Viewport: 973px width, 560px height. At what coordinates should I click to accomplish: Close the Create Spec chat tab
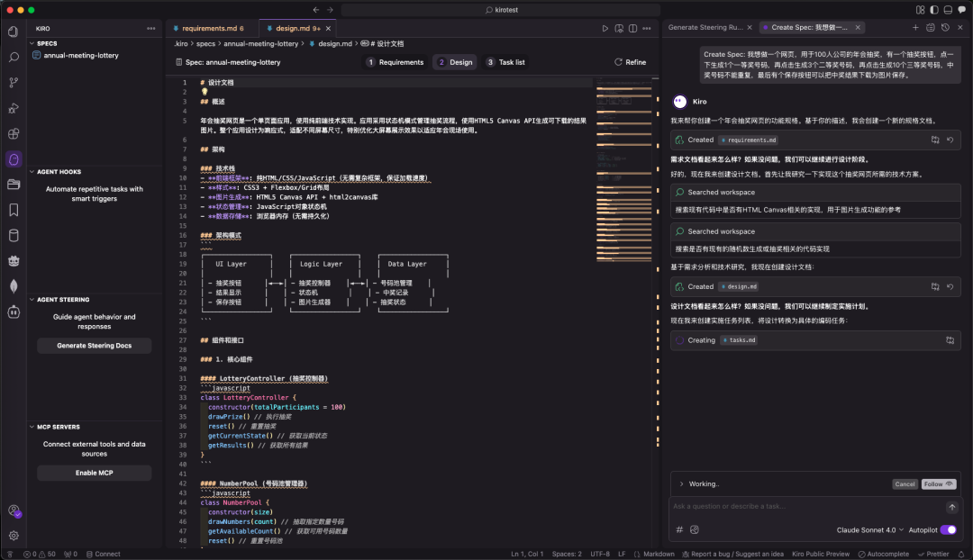point(858,27)
